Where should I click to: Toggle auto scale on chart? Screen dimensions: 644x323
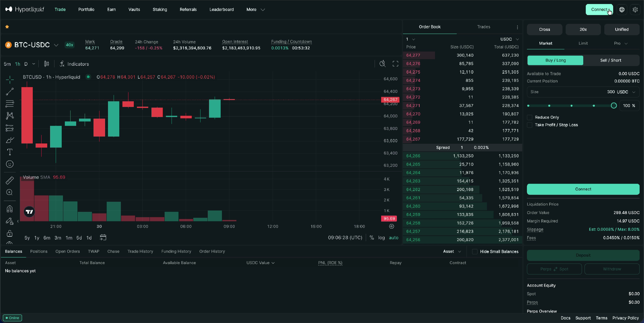click(393, 238)
